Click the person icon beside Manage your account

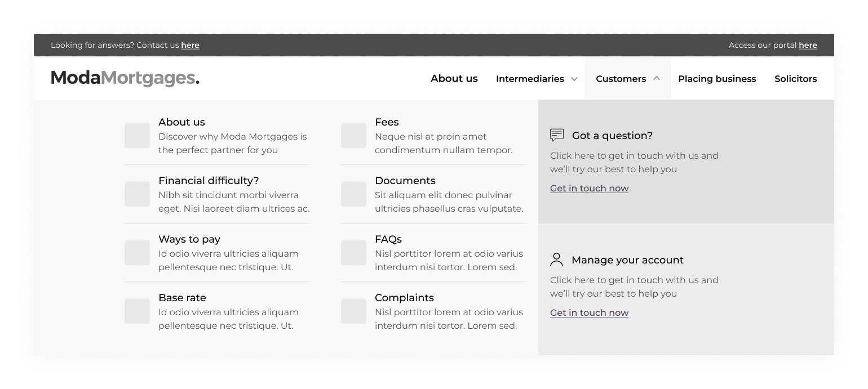(x=556, y=260)
